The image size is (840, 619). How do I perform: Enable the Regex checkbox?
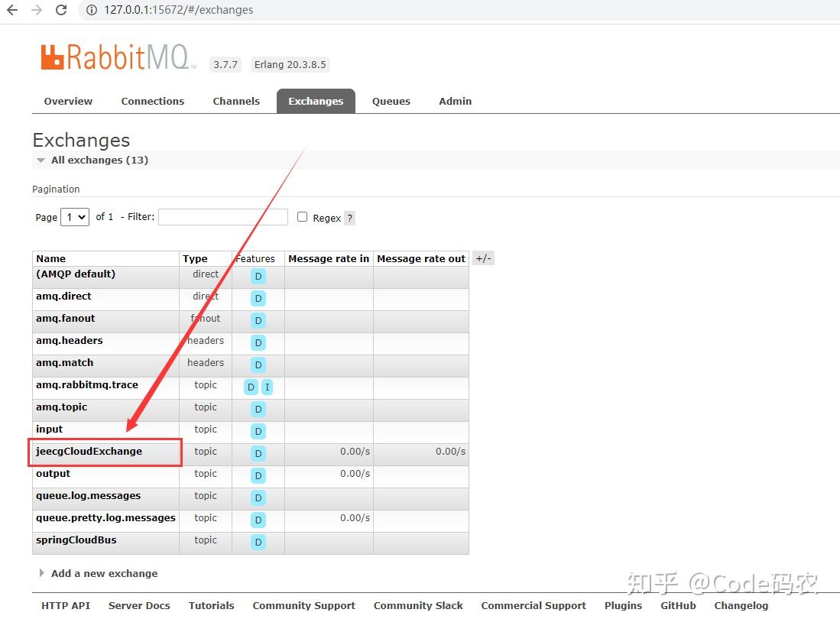click(302, 216)
